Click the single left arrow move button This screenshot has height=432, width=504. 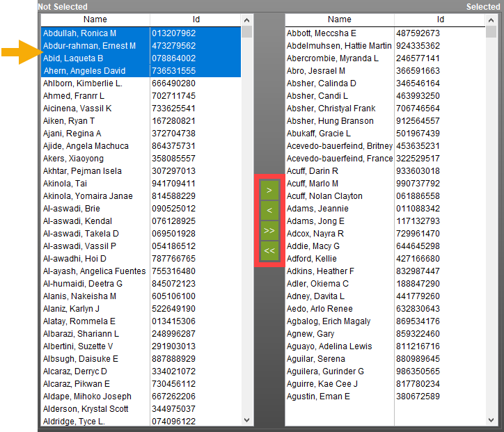[x=269, y=210]
